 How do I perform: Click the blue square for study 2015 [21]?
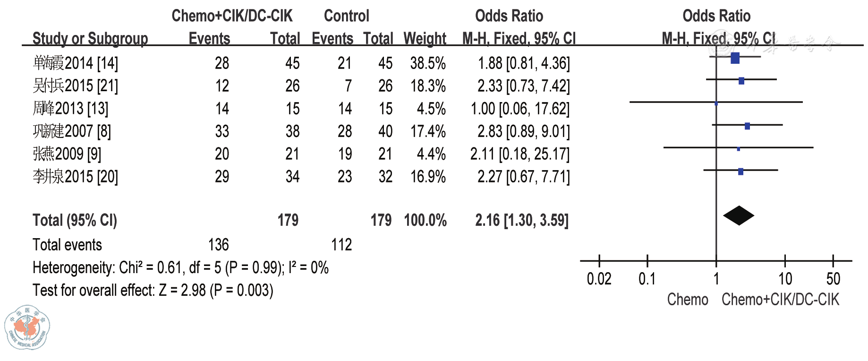[741, 81]
